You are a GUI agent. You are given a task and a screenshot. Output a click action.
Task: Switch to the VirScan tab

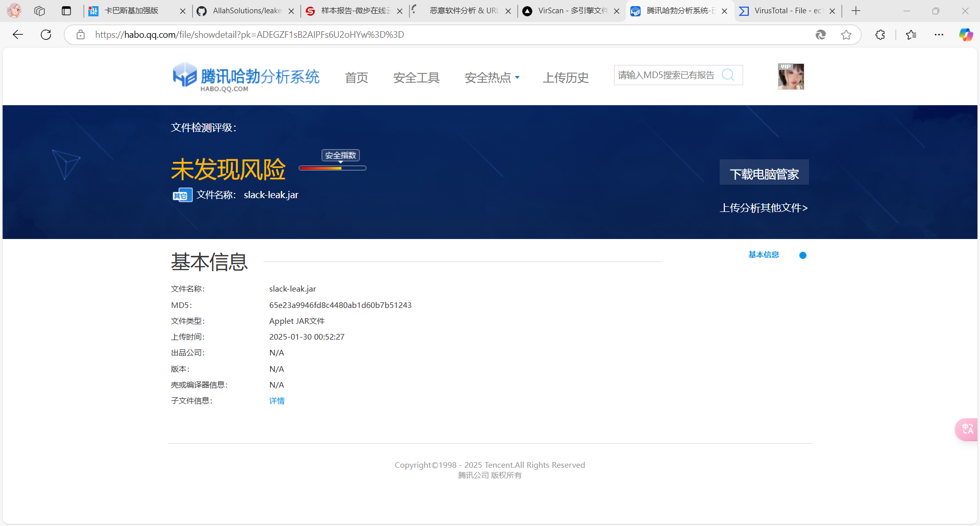[572, 11]
